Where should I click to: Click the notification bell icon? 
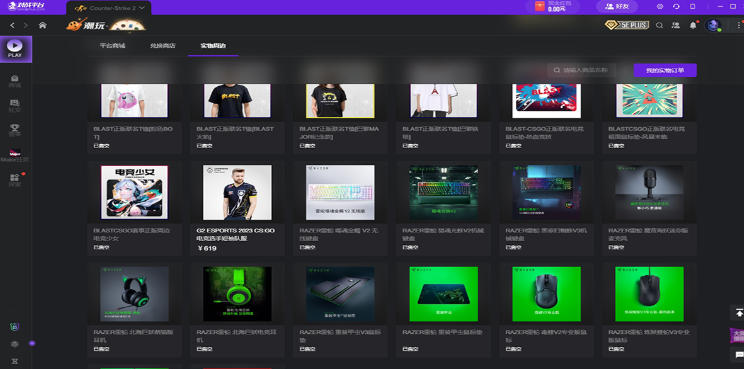[x=693, y=26]
